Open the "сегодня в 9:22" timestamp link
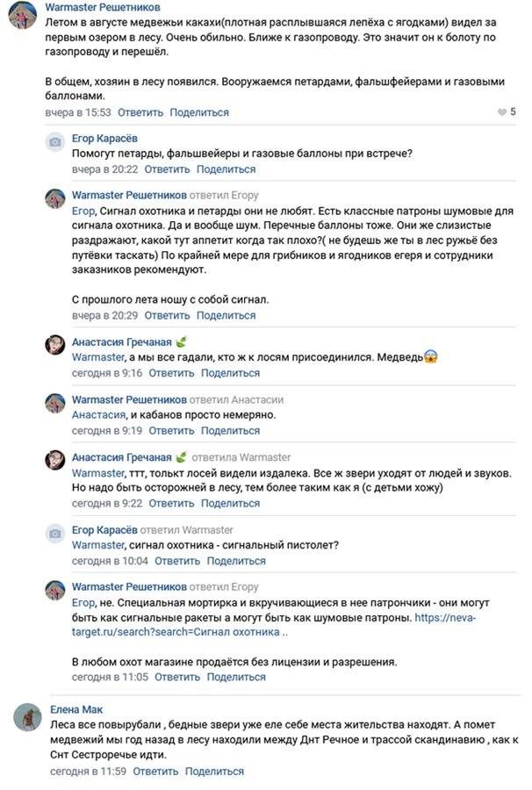Screen dimensions: 532x790 [107, 504]
